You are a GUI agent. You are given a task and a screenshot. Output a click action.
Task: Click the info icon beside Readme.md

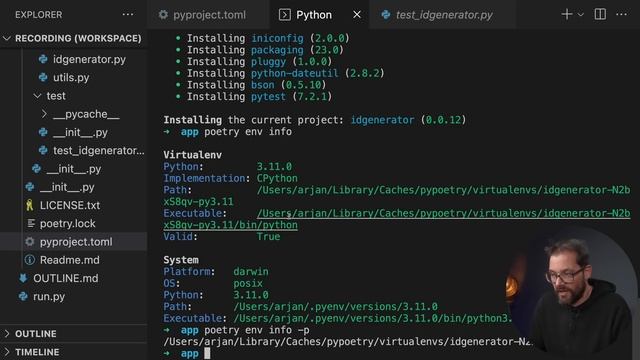[x=29, y=260]
